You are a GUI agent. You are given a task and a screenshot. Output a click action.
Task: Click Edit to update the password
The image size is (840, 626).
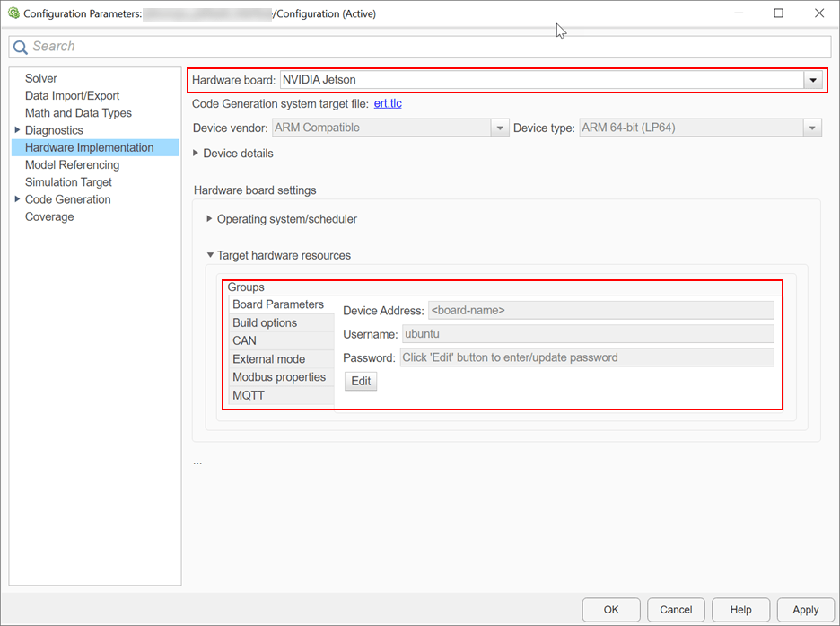(x=360, y=381)
